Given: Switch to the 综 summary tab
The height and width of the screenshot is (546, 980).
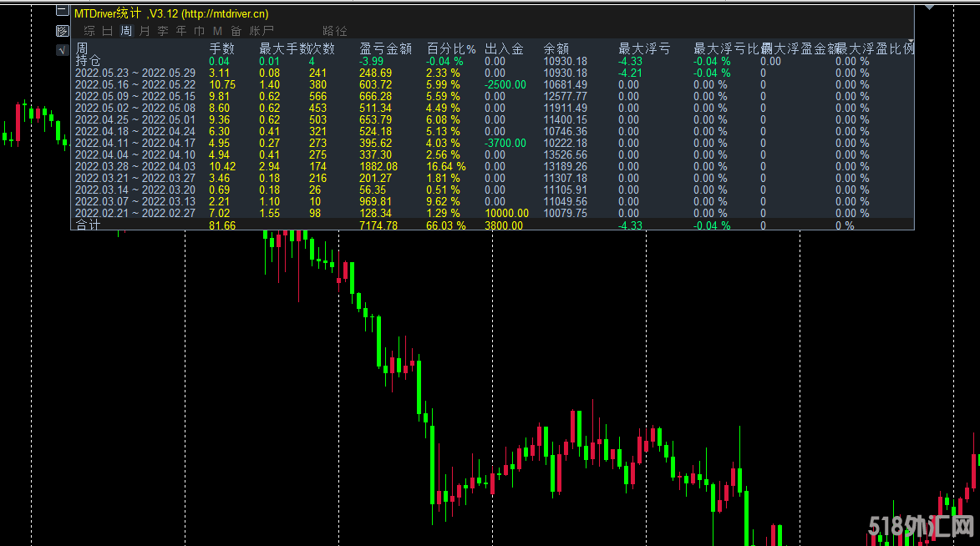Looking at the screenshot, I should pyautogui.click(x=89, y=31).
